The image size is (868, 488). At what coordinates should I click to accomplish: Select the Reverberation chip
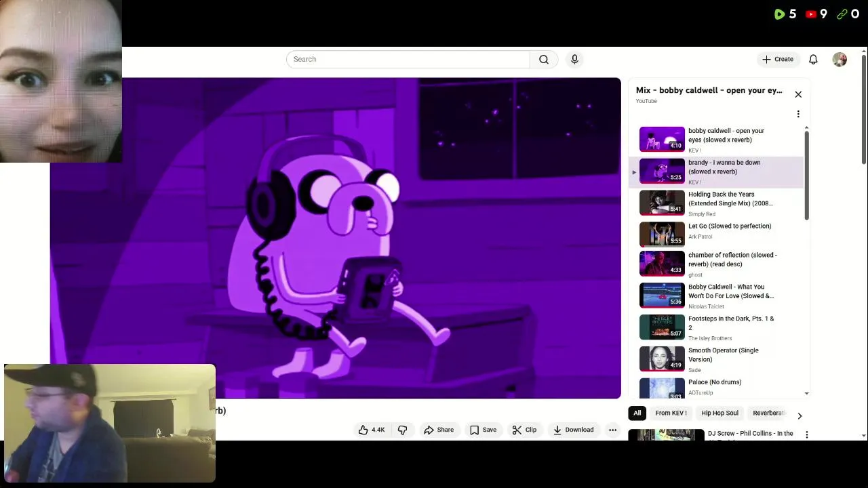pos(768,413)
